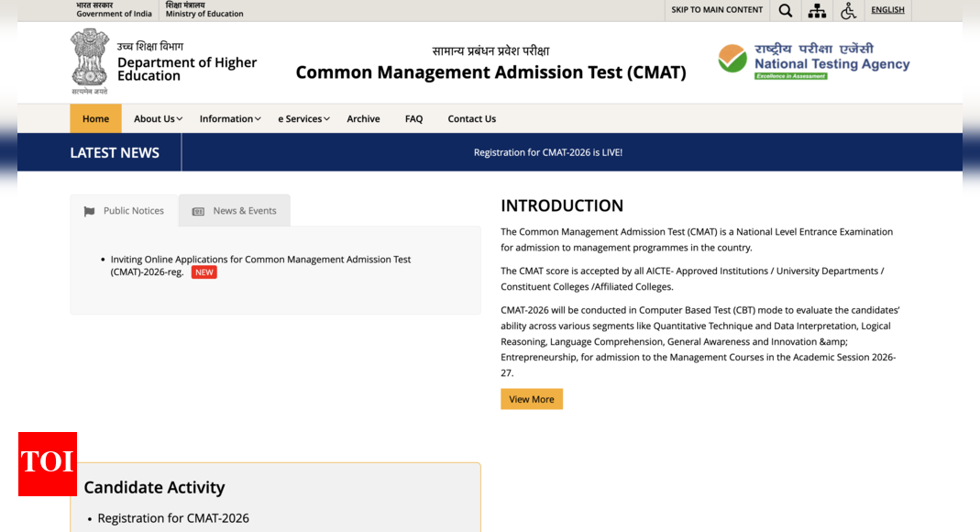Click the TOI logo badge
Viewport: 980px width, 532px height.
48,463
